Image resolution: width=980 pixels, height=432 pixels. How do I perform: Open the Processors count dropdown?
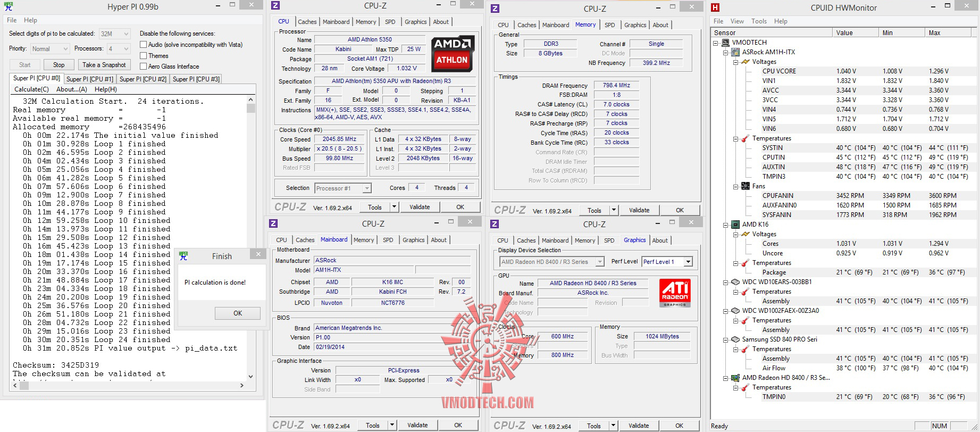[x=119, y=49]
